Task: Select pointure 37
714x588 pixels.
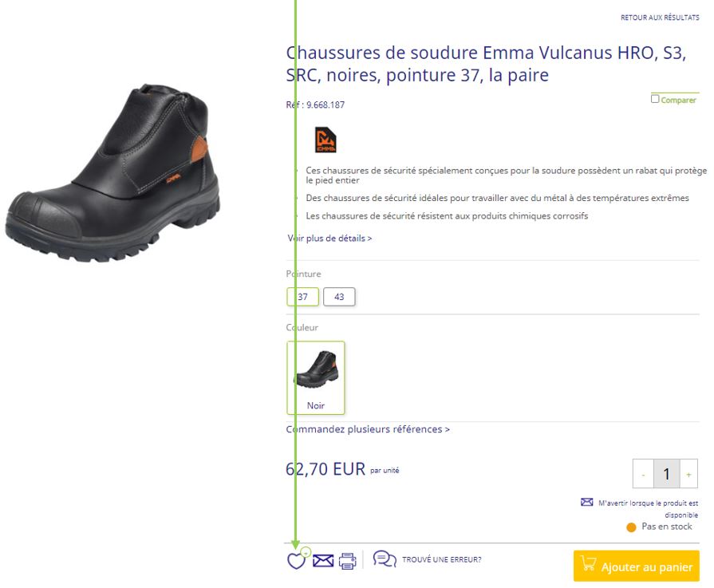Action: pyautogui.click(x=303, y=297)
